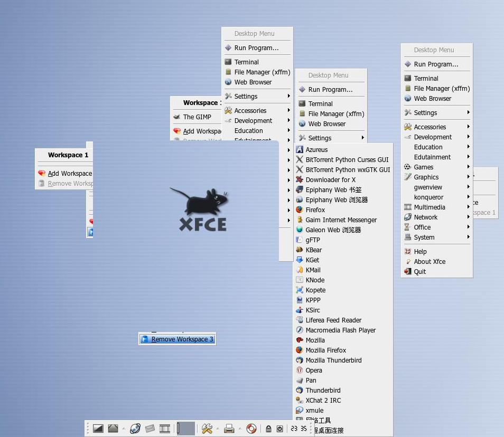Click Add Workspace under Workspace 1 heading

(x=69, y=174)
